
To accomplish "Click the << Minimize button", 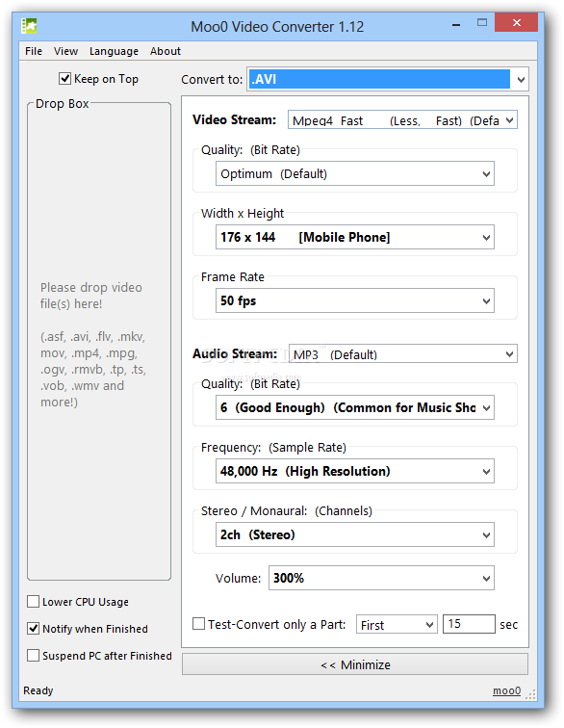I will click(x=354, y=664).
